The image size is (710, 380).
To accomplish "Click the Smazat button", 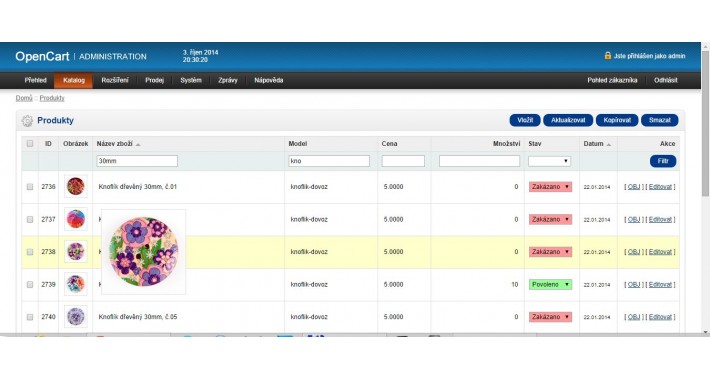I will tap(659, 120).
